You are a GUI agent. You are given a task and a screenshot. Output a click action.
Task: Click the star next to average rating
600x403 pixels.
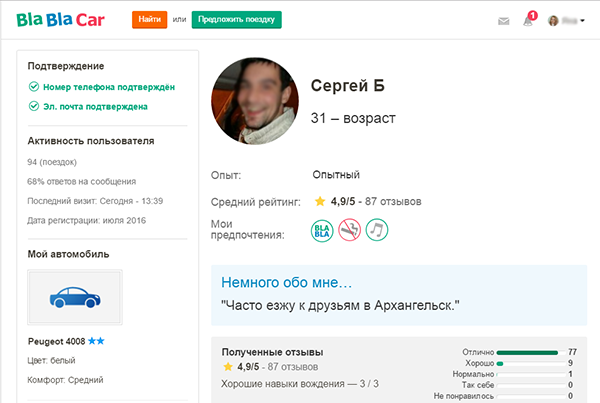[320, 201]
